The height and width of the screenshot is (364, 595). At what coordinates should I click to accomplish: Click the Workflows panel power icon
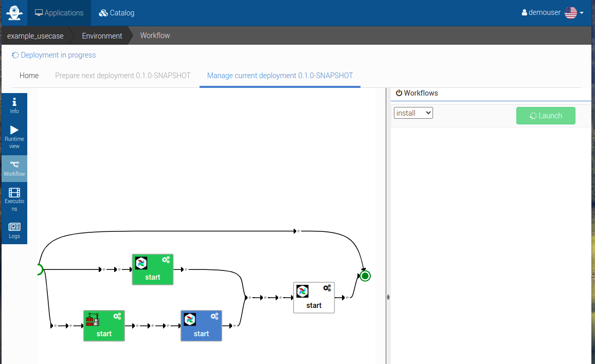coord(399,93)
